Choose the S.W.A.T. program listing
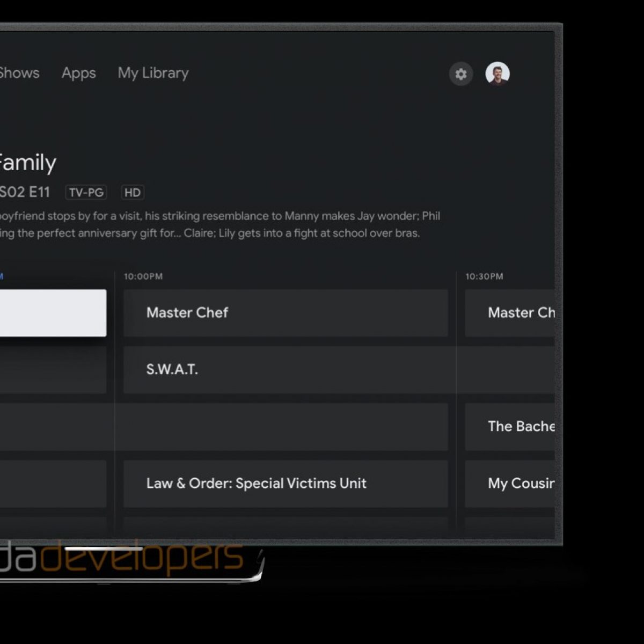Image resolution: width=644 pixels, height=644 pixels. [x=338, y=370]
